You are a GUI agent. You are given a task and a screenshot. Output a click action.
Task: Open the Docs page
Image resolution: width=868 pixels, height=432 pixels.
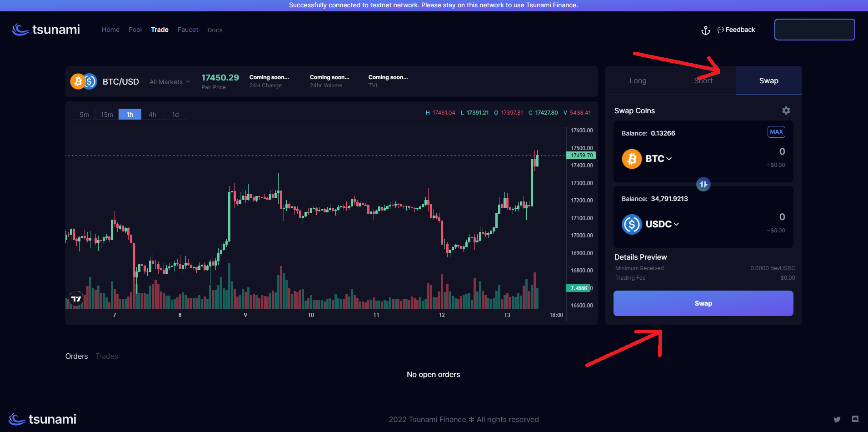click(215, 30)
